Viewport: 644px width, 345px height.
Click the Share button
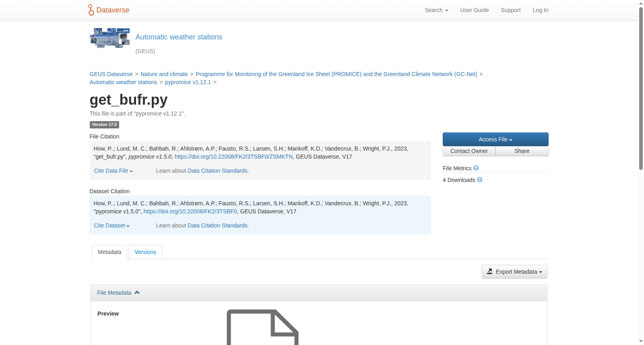pyautogui.click(x=522, y=151)
